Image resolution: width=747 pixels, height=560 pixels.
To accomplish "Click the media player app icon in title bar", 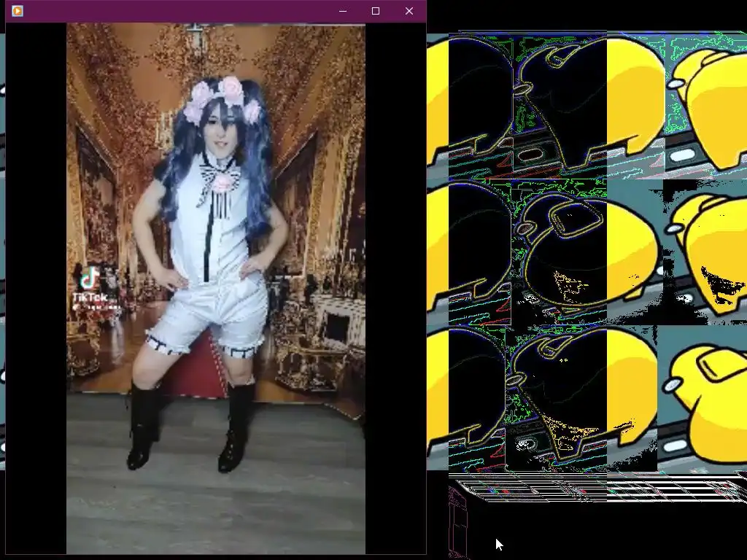I will 18,10.
